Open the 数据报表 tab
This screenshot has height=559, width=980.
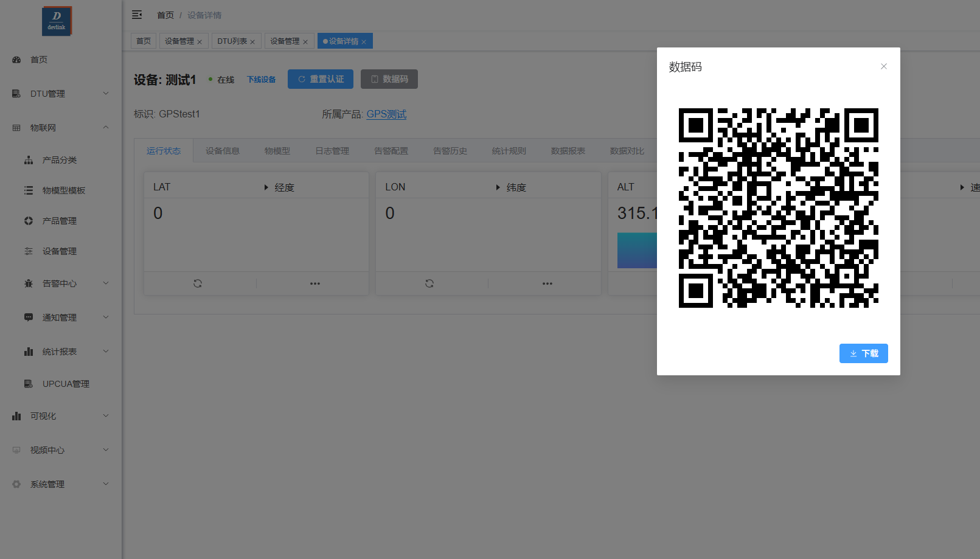(568, 151)
